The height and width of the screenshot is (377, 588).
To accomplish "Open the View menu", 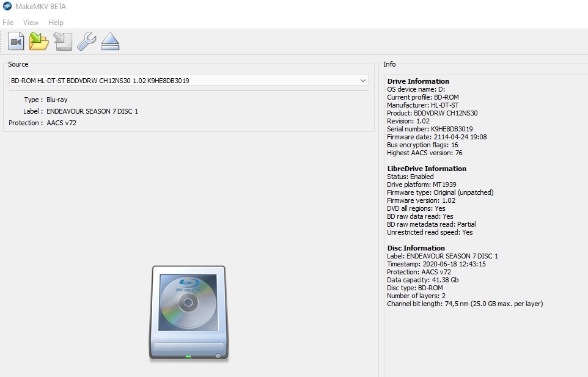I will click(31, 23).
